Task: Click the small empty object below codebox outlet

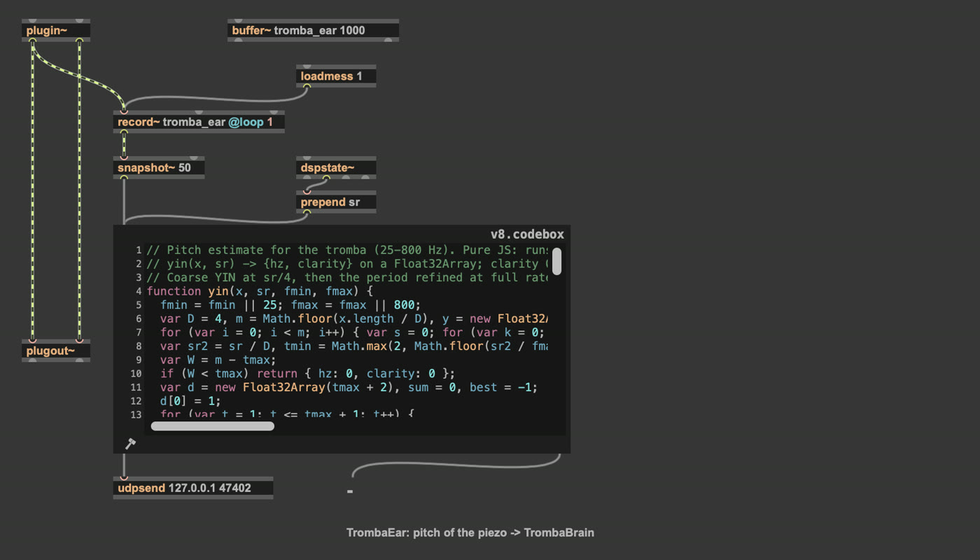Action: [x=350, y=491]
